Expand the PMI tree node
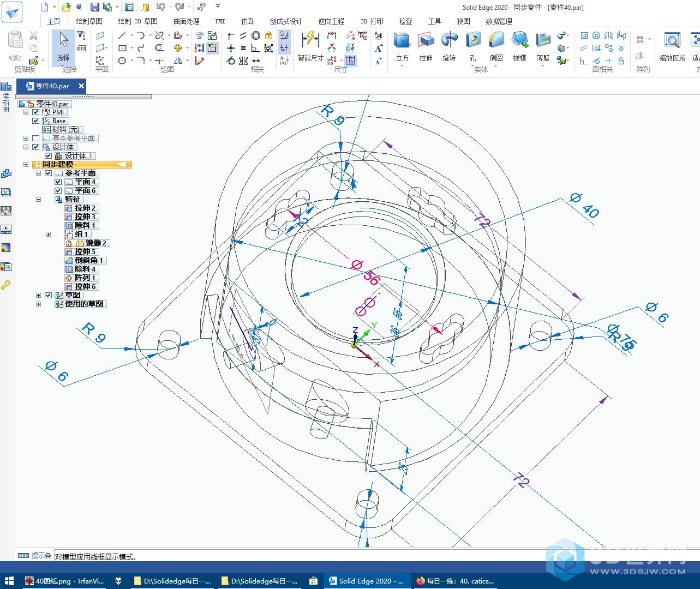This screenshot has width=700, height=589. pos(26,112)
